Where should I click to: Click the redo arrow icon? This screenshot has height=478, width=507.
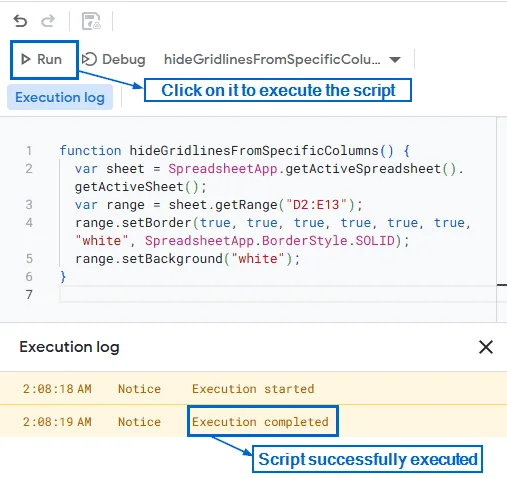[x=48, y=21]
